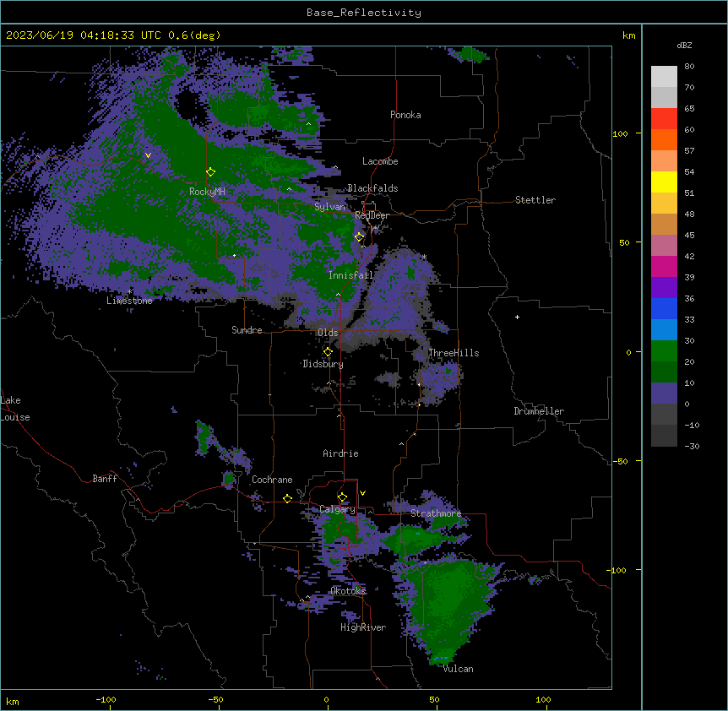The height and width of the screenshot is (711, 728).
Task: Click the Innisfail city label
Action: [350, 275]
